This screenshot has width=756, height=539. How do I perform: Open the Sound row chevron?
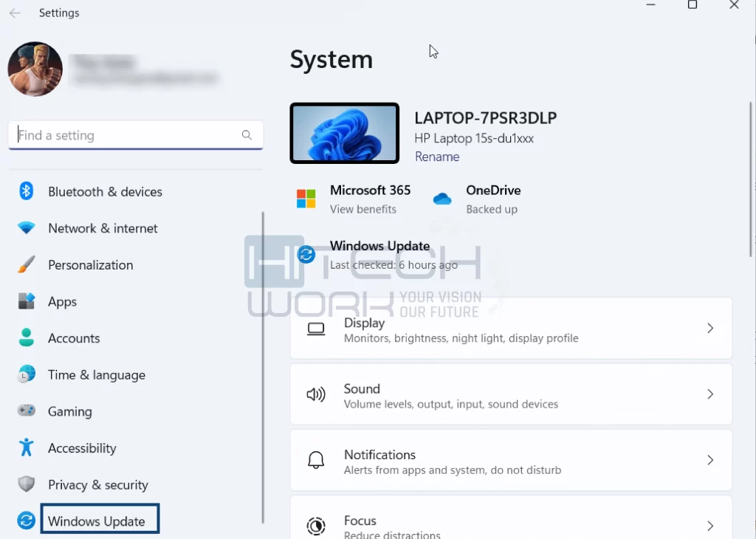click(710, 394)
